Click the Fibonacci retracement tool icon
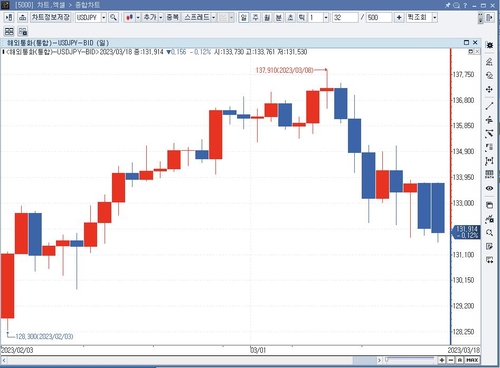Image resolution: width=500 pixels, height=368 pixels. coord(489,147)
